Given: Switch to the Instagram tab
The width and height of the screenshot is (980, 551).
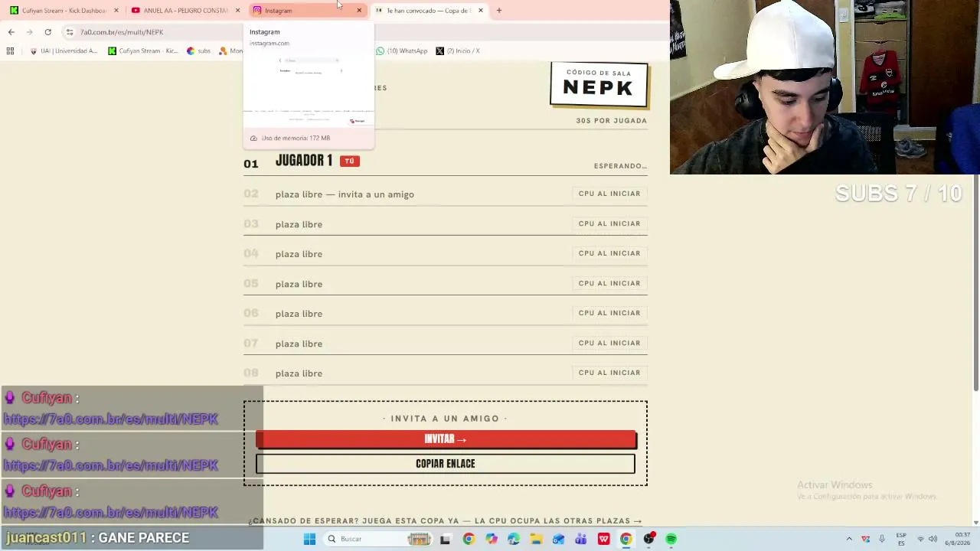Looking at the screenshot, I should [306, 11].
